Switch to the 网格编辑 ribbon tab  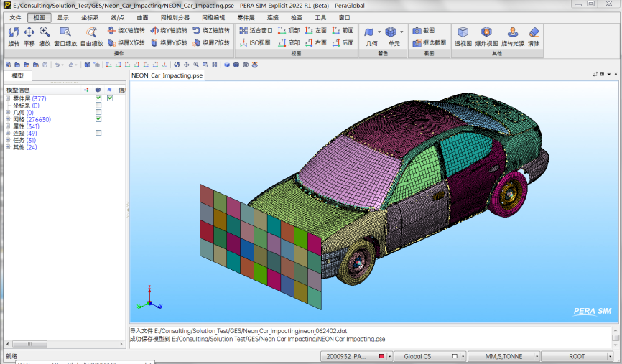(213, 17)
